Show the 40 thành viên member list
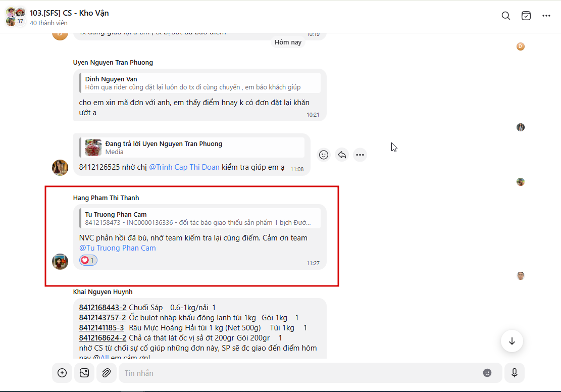The height and width of the screenshot is (392, 561). (48, 23)
